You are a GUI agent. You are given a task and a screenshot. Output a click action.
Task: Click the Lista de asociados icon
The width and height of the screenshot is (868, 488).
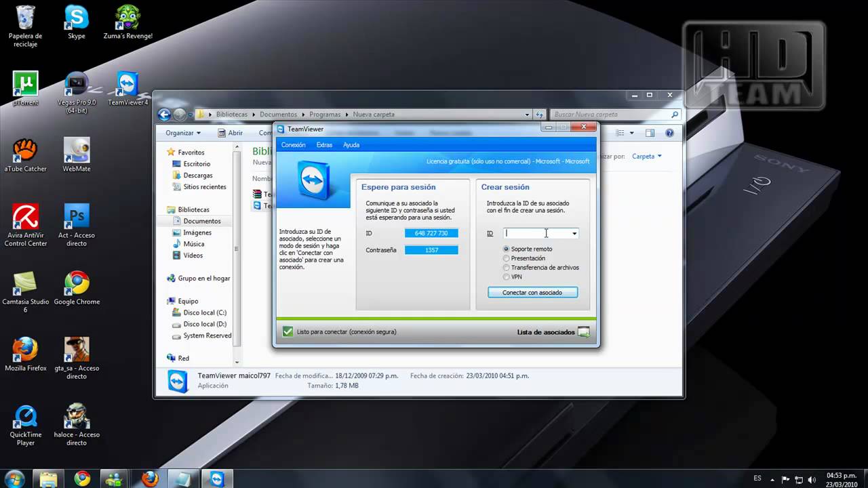click(x=583, y=332)
